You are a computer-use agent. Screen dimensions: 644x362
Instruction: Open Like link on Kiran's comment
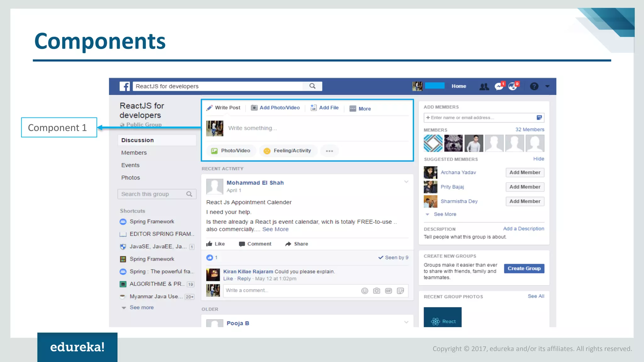(x=228, y=279)
